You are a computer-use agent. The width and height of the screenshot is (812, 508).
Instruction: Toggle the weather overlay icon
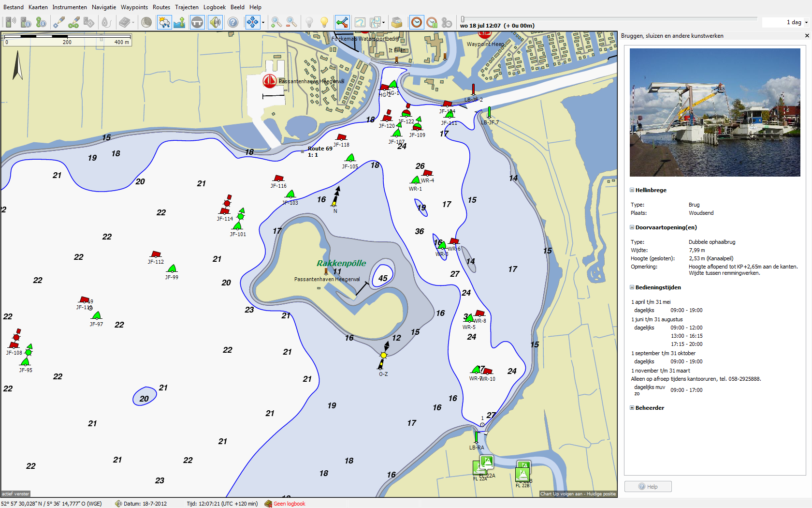click(164, 22)
